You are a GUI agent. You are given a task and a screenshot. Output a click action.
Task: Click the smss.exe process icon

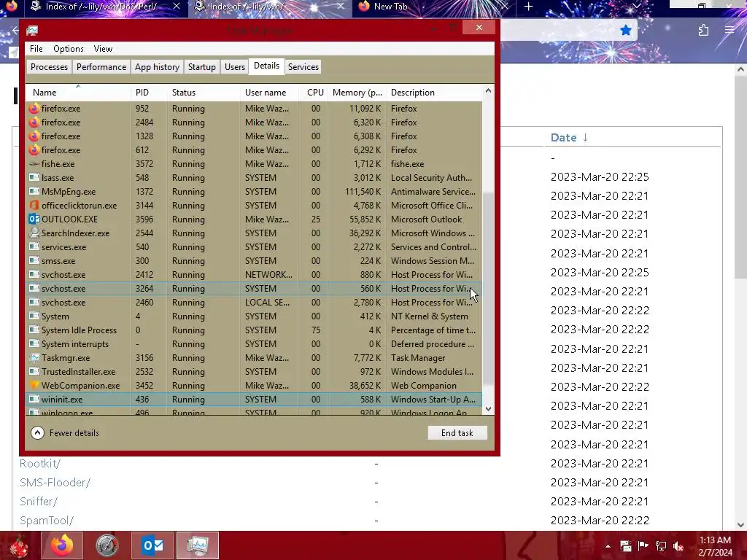point(34,260)
